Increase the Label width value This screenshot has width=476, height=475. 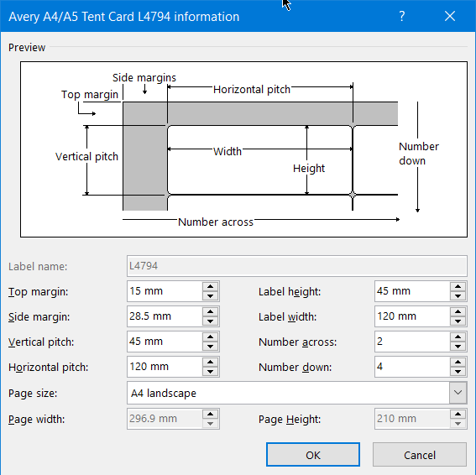click(x=458, y=311)
